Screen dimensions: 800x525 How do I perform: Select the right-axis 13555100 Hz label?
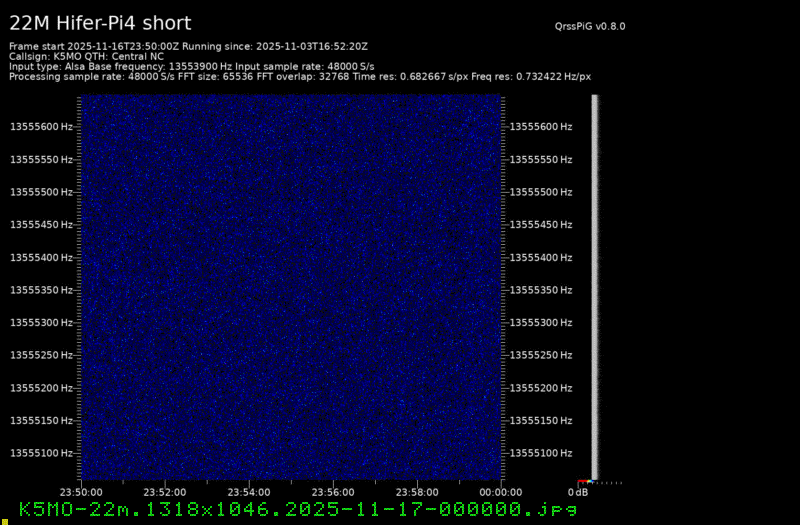tap(541, 453)
